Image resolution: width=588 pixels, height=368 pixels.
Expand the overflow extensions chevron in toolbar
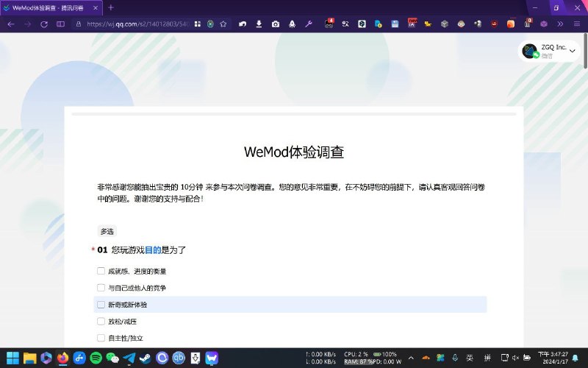point(561,24)
